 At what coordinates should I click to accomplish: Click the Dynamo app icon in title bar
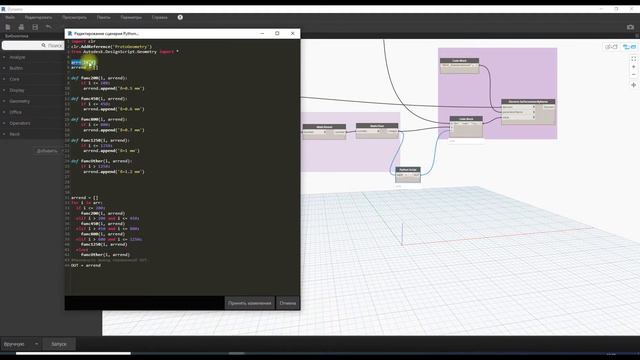pyautogui.click(x=3, y=9)
